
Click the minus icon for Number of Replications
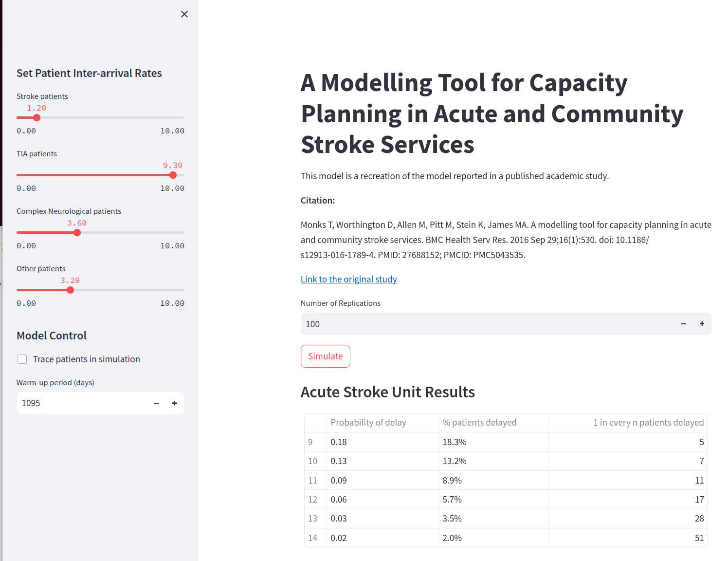(683, 324)
